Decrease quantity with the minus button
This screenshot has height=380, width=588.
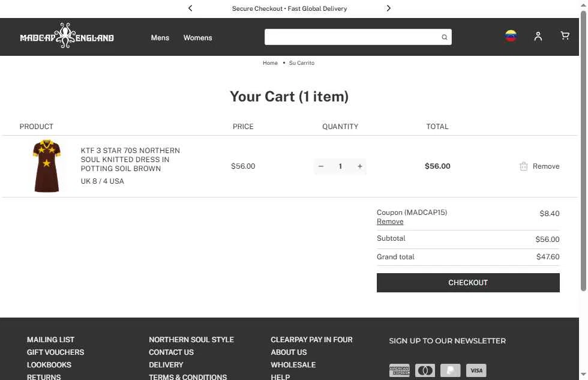[x=321, y=166]
